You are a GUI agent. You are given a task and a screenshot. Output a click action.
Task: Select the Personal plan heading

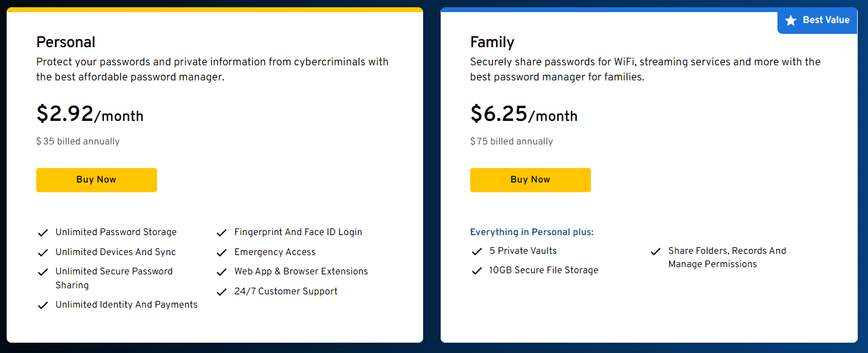click(x=66, y=42)
